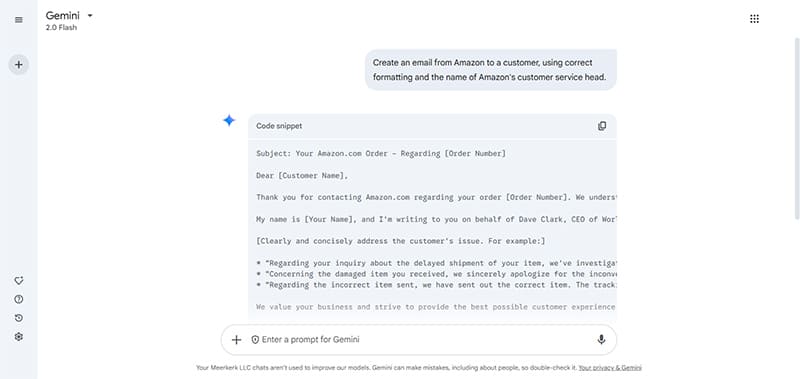800x379 pixels.
Task: Click the bullet about damaged item
Action: (436, 274)
